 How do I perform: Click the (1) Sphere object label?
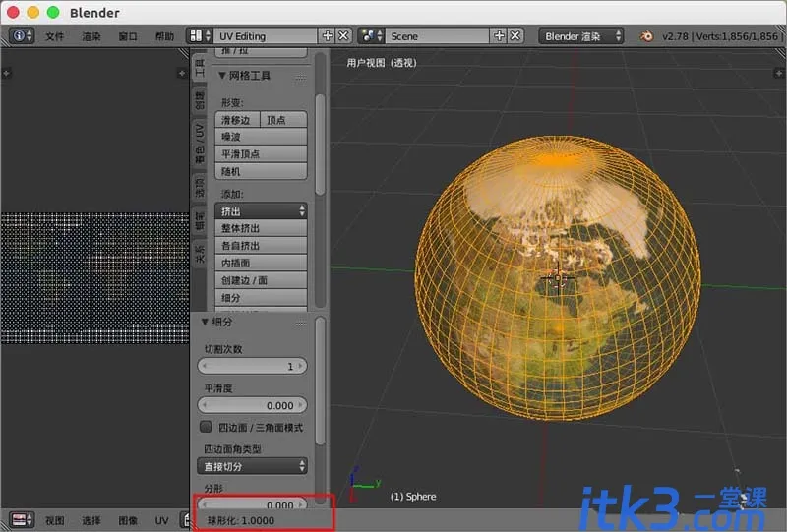(413, 497)
